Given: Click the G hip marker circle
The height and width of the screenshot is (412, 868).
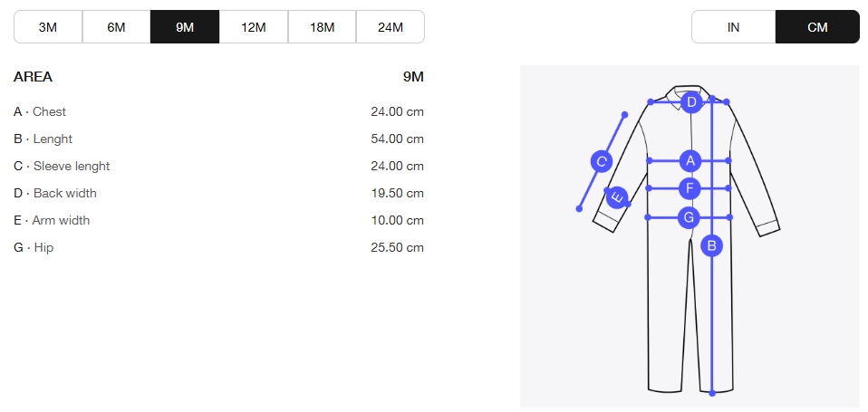Looking at the screenshot, I should tap(690, 217).
